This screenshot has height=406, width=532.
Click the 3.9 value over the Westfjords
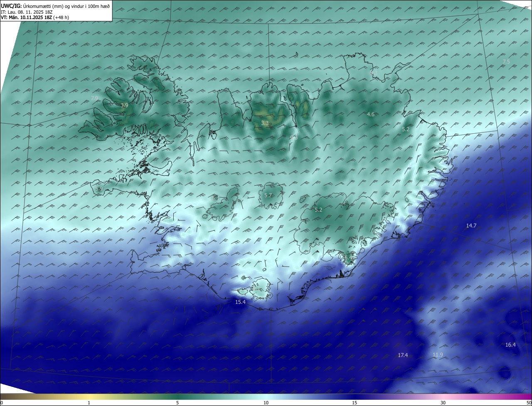point(124,105)
